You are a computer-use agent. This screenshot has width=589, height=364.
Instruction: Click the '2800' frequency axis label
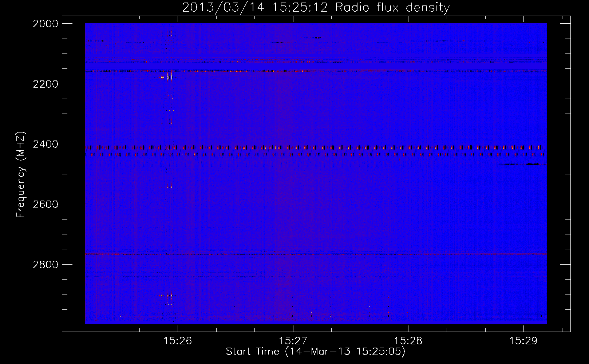coord(45,265)
